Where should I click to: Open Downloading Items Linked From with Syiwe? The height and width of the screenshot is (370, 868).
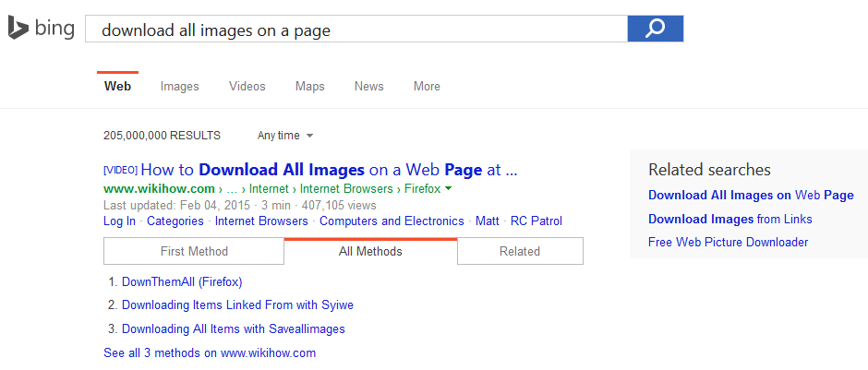point(237,304)
